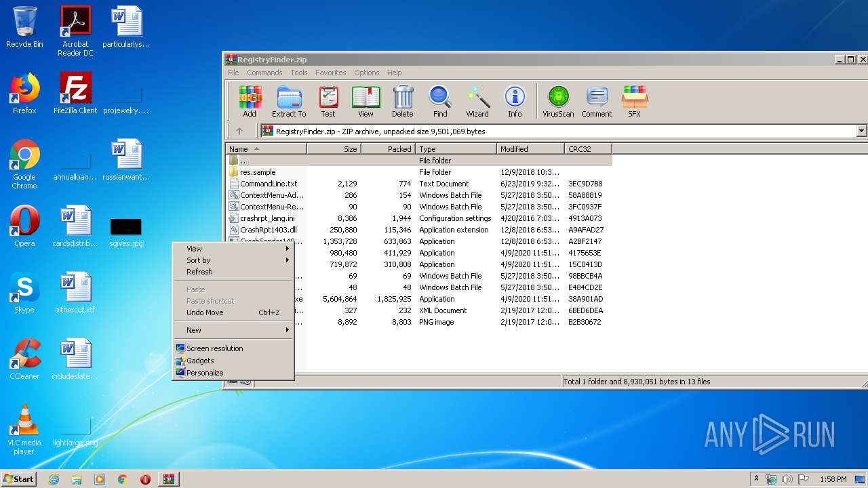Click the Start button
The height and width of the screenshot is (488, 868).
[19, 479]
